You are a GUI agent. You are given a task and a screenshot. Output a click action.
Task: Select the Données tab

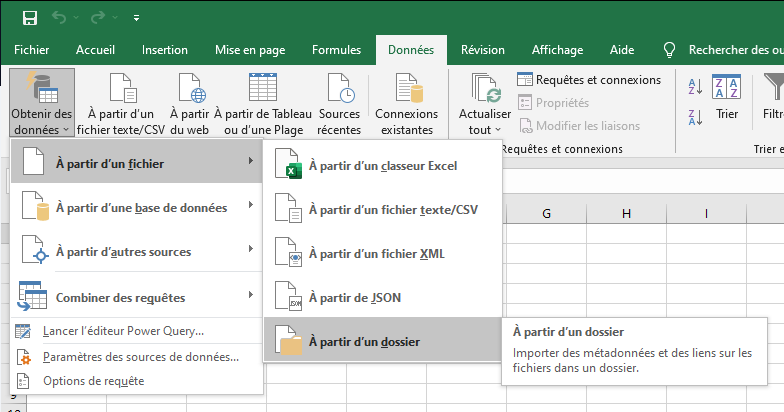pyautogui.click(x=411, y=50)
